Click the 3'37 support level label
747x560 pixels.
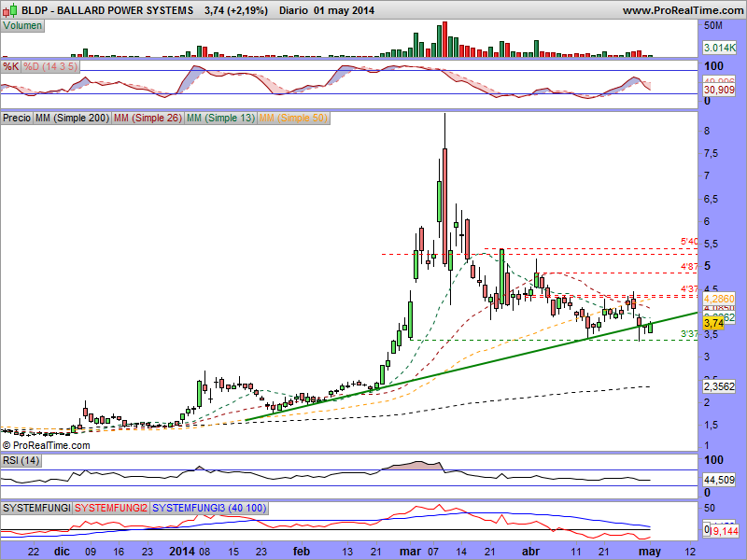(689, 334)
